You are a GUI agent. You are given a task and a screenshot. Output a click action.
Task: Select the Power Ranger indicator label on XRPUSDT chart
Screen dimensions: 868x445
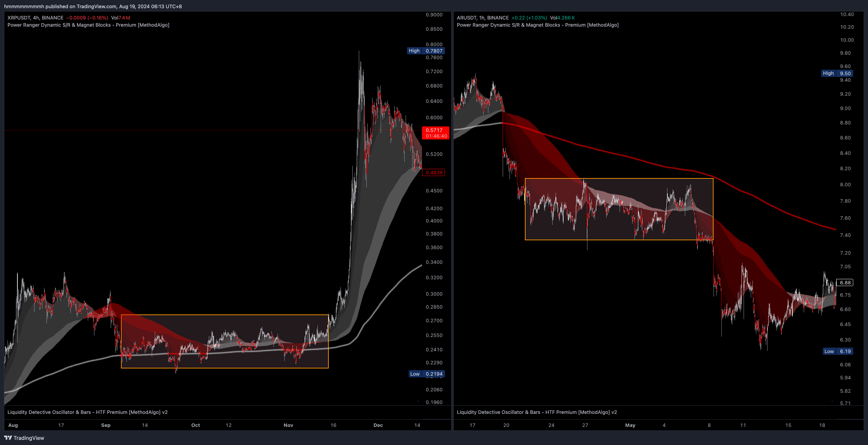click(88, 25)
